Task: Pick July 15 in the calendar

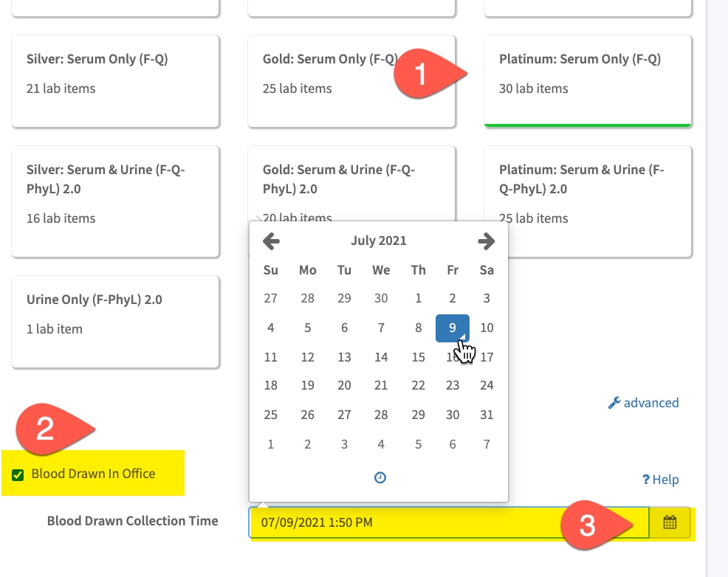Action: [x=418, y=357]
